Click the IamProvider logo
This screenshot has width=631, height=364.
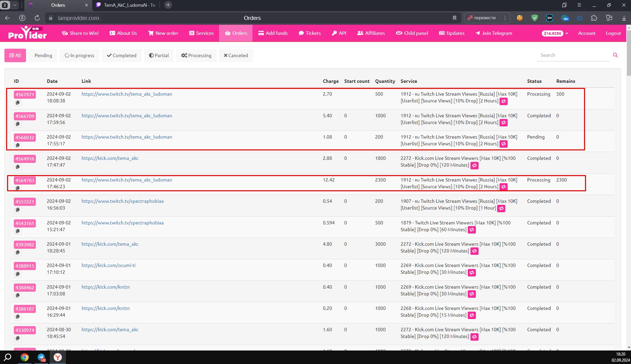(x=27, y=33)
